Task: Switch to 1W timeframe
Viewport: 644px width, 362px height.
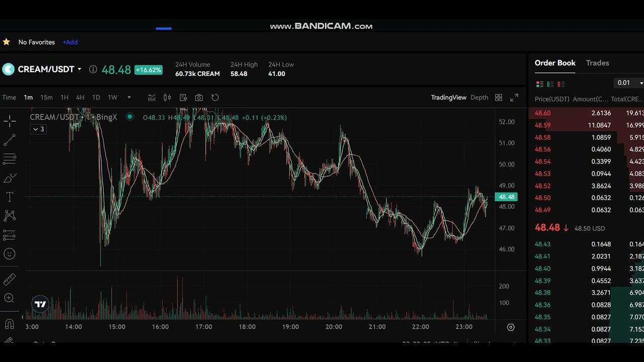Action: click(x=113, y=98)
